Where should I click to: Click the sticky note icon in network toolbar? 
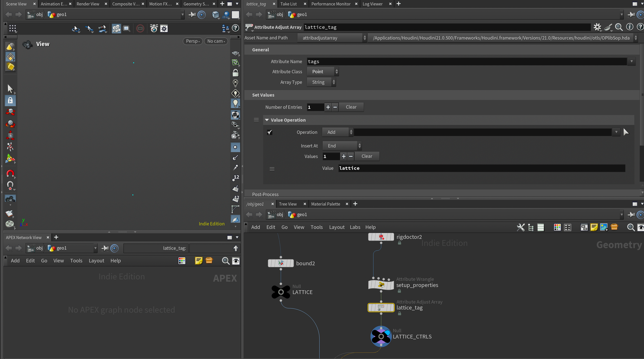coord(594,227)
